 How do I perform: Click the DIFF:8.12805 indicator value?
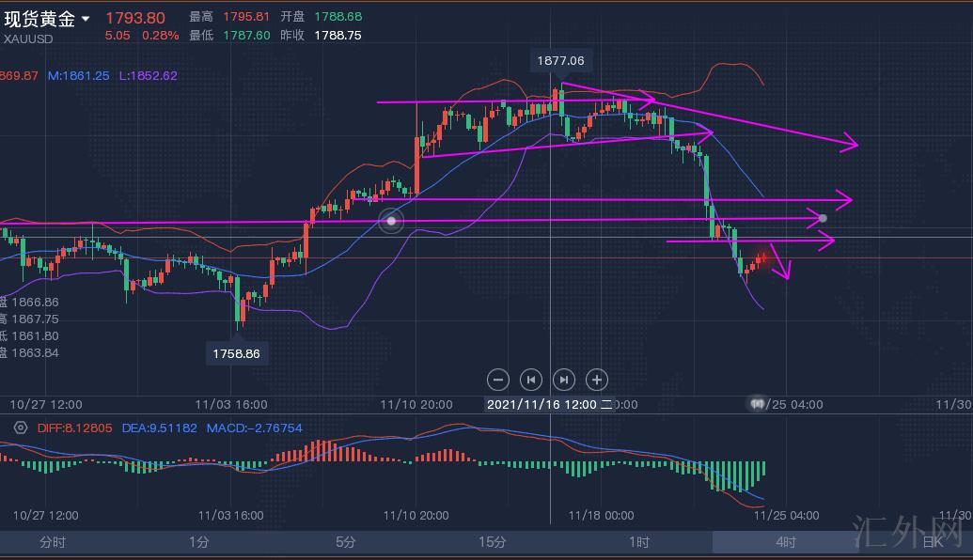click(74, 428)
